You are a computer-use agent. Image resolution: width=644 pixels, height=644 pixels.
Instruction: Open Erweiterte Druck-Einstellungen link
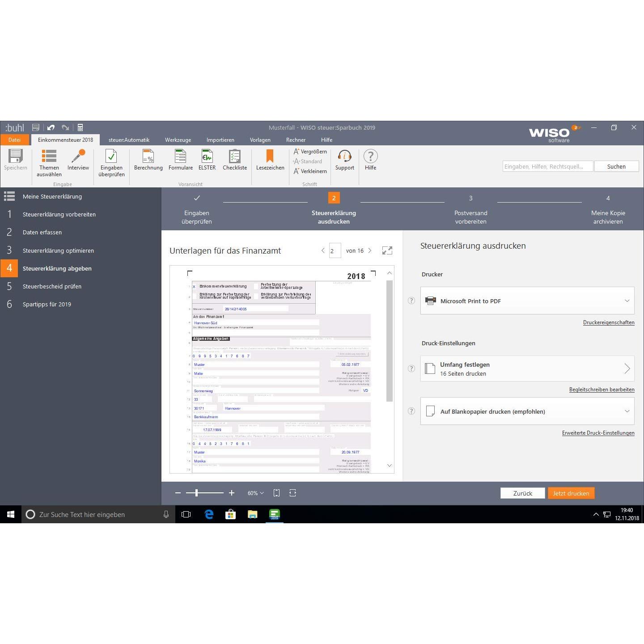(x=598, y=433)
